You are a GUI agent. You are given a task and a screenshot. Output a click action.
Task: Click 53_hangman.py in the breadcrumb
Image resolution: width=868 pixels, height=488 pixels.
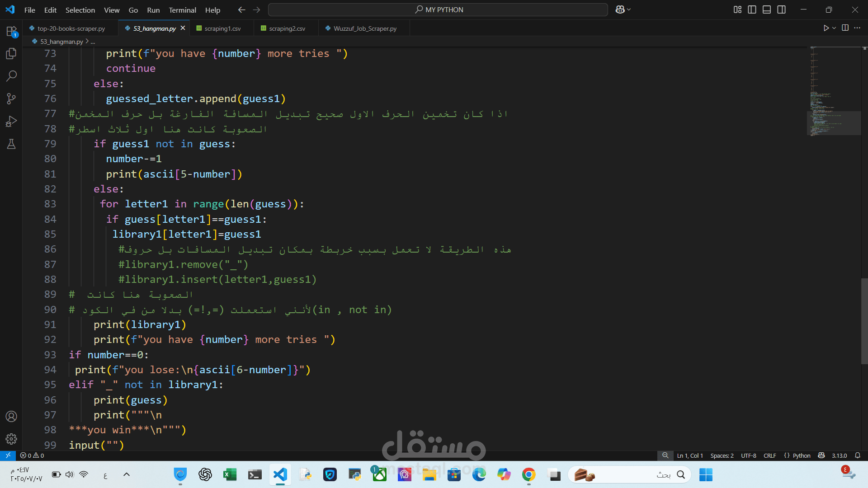click(x=61, y=42)
